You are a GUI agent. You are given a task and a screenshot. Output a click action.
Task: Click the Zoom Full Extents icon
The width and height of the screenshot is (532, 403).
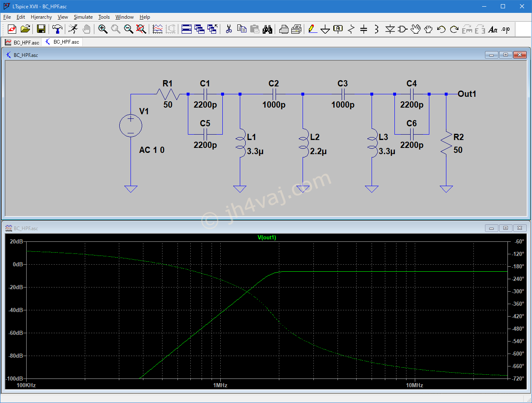(141, 29)
